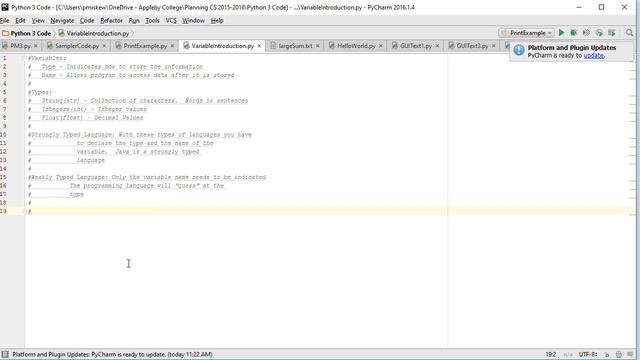This screenshot has width=640, height=360.
Task: Click the '#Strongly Typed Language' comment line
Action: 140,135
